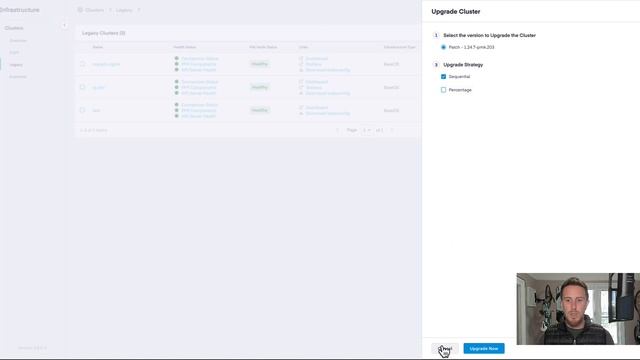Tick the checkbox of the last listed cluster
640x360 pixels.
tap(82, 110)
